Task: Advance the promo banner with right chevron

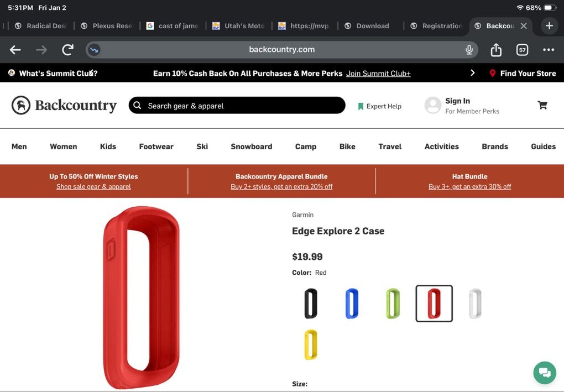Action: click(x=472, y=73)
